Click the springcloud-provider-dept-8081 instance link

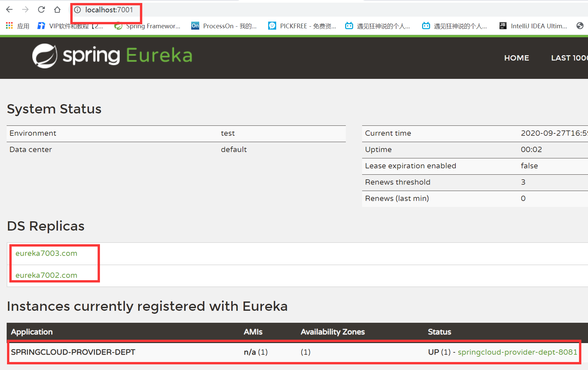pyautogui.click(x=517, y=352)
